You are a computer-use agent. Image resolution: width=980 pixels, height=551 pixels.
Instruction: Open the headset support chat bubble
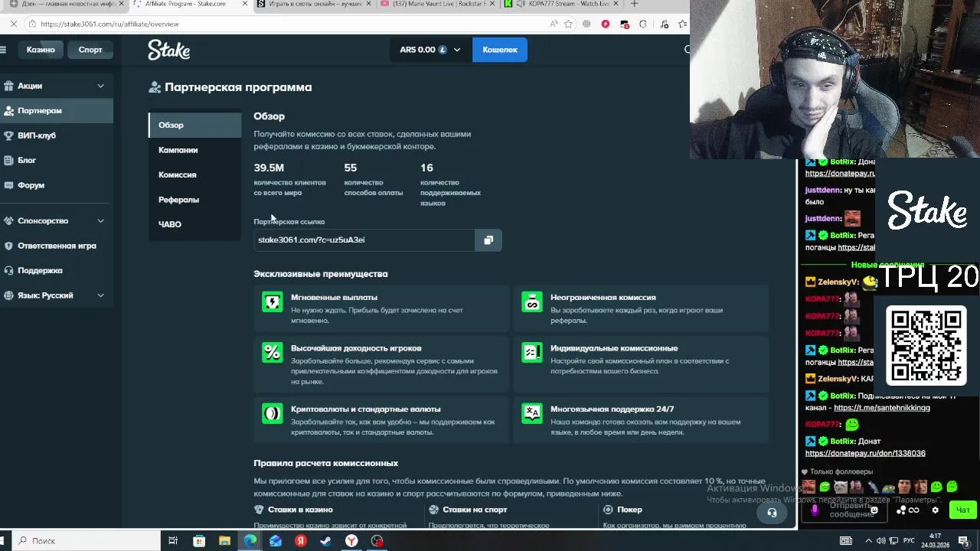pyautogui.click(x=772, y=513)
